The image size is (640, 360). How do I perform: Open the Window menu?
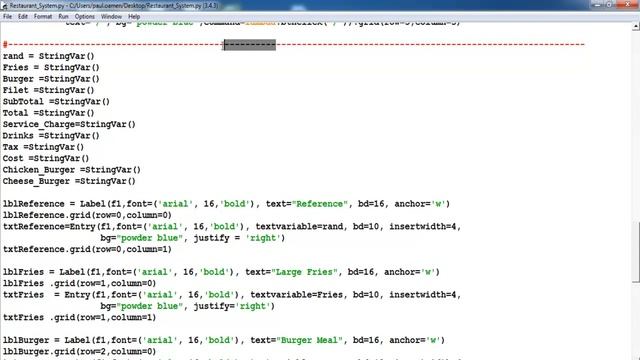tap(111, 17)
